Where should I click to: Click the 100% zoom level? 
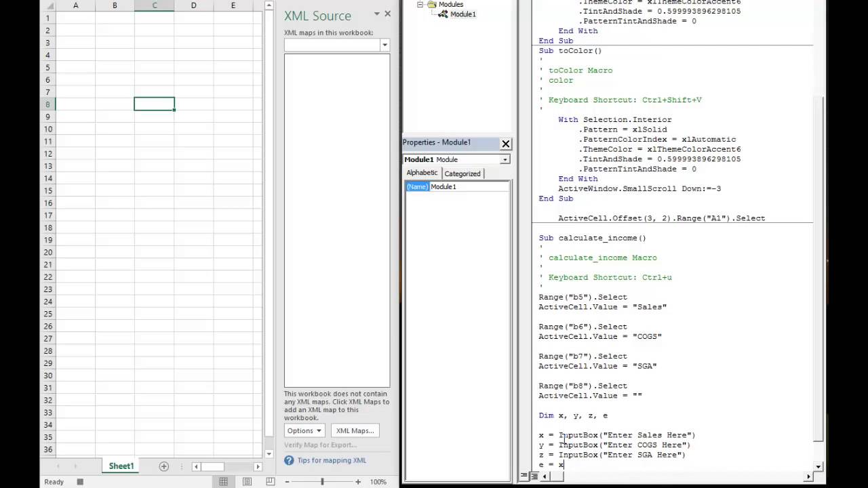click(378, 482)
